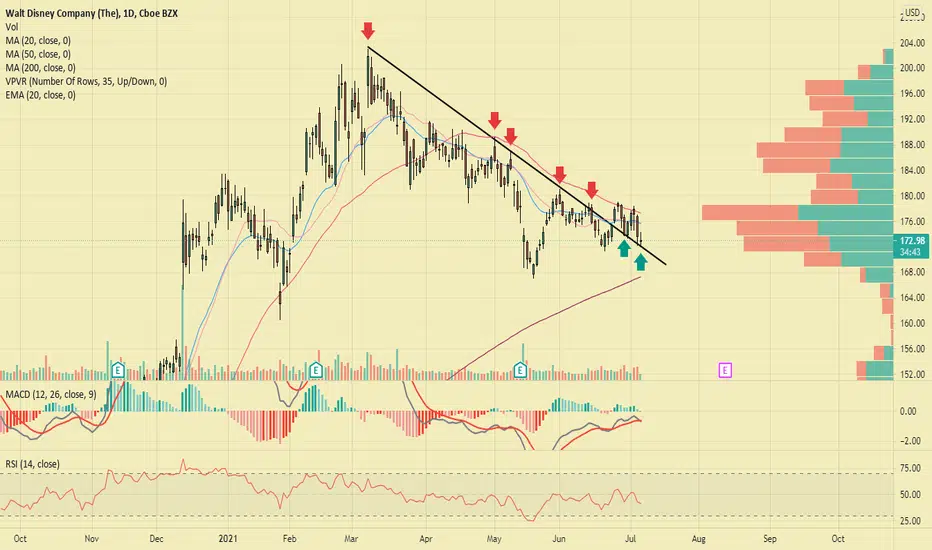Click the 180.00 price axis label
The image size is (932, 550).
click(912, 196)
